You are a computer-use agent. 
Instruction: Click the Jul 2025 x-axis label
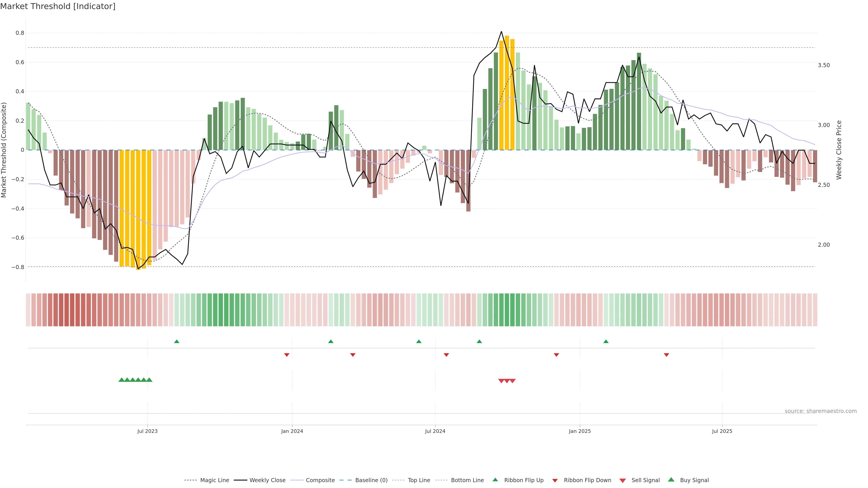tap(722, 431)
